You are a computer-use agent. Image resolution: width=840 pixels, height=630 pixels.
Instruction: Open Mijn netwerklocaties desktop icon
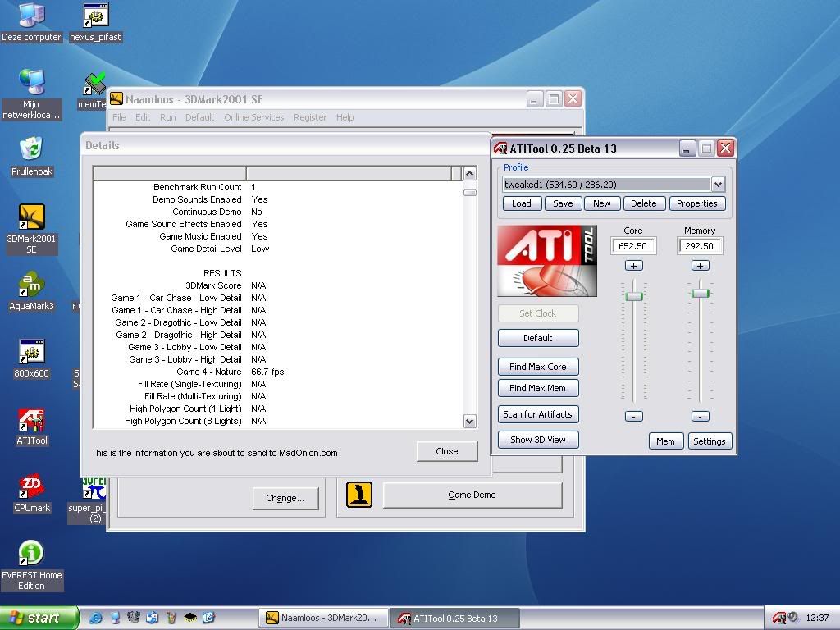(31, 94)
